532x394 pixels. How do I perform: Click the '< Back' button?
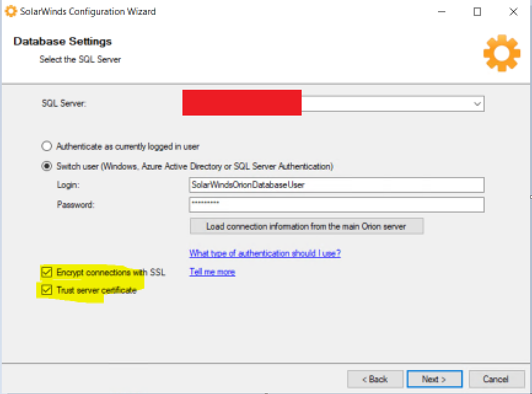(375, 379)
